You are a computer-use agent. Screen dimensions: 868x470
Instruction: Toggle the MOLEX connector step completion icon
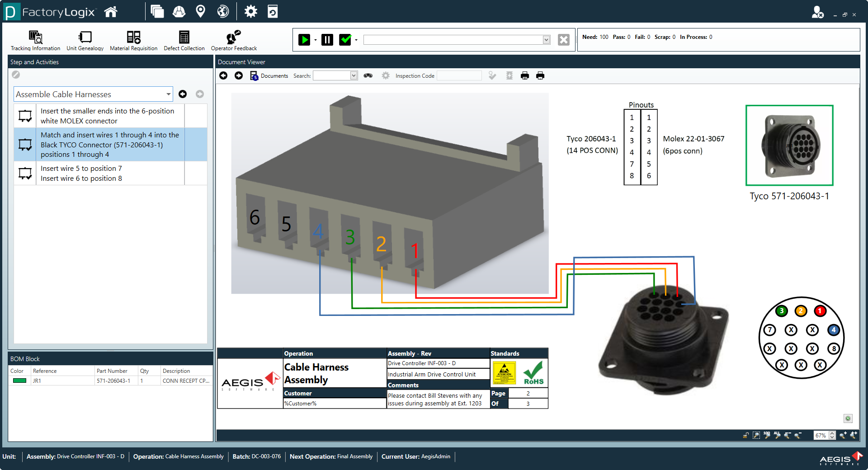click(25, 116)
